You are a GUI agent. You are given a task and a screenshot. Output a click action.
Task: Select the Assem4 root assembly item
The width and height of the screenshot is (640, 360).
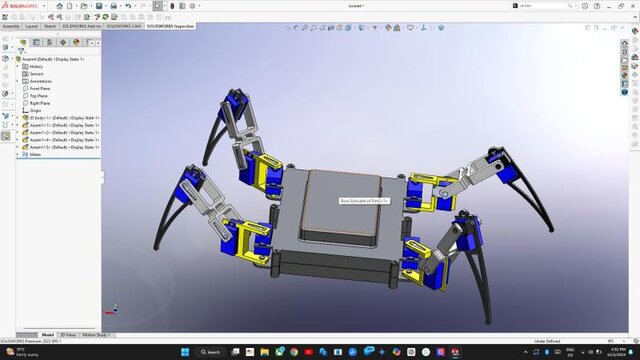click(53, 59)
